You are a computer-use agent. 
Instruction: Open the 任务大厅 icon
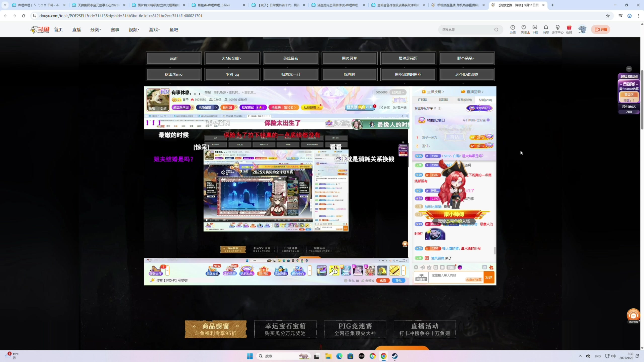click(x=155, y=271)
